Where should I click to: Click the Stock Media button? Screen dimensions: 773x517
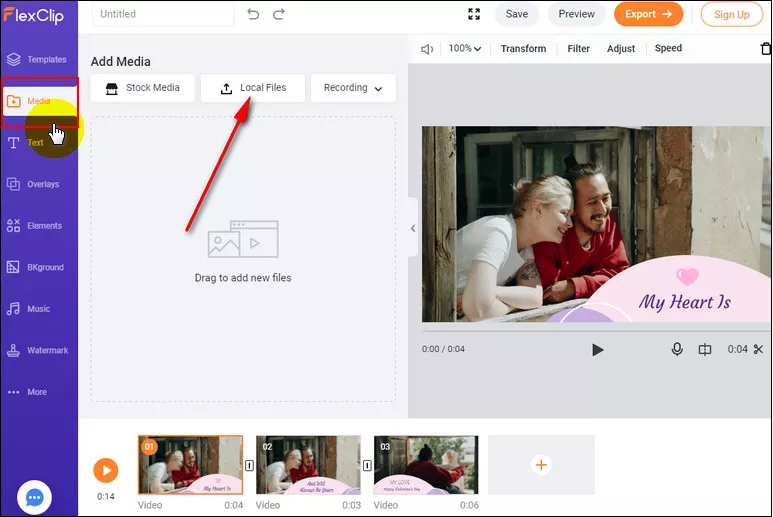[142, 88]
